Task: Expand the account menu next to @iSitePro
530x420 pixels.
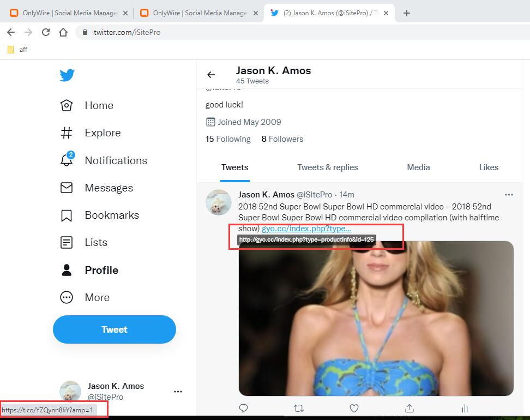Action: click(178, 391)
